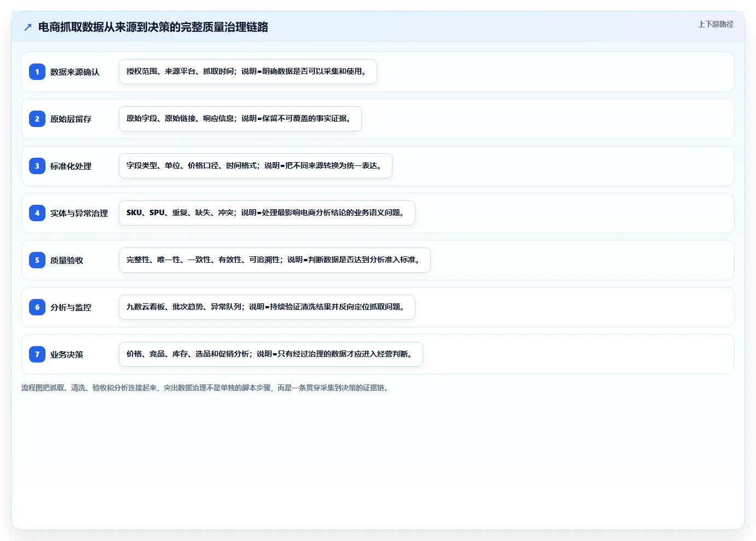Select the 数据来源确认 step label

pos(75,72)
